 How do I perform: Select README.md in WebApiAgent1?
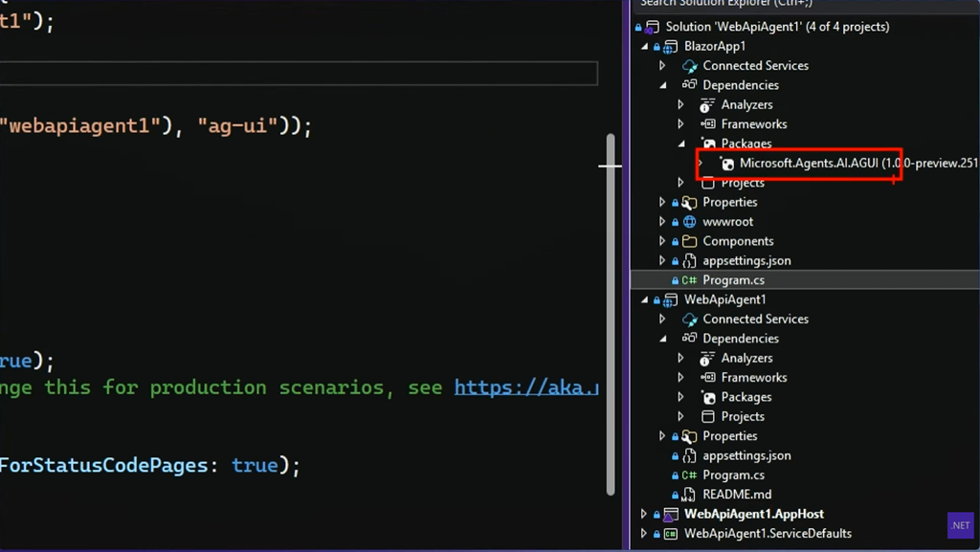[x=737, y=495]
